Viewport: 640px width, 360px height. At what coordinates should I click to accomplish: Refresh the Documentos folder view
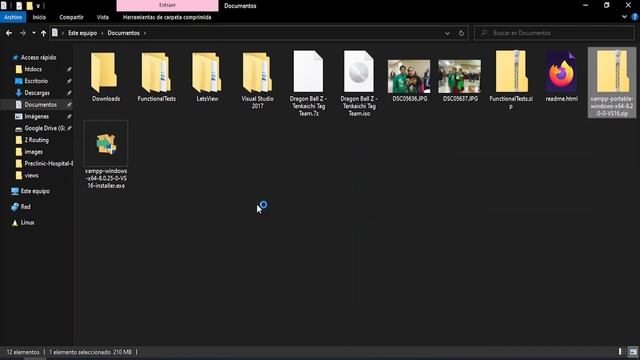(461, 33)
